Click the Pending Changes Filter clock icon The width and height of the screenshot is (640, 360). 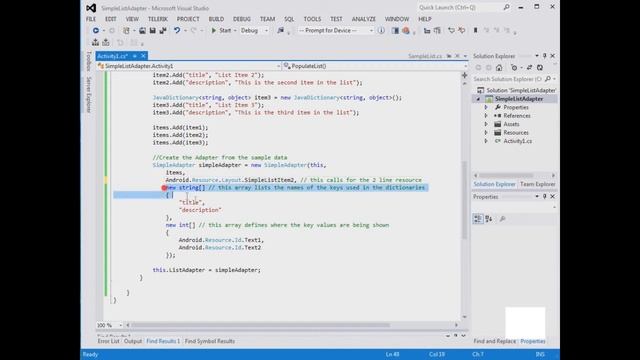tap(514, 68)
